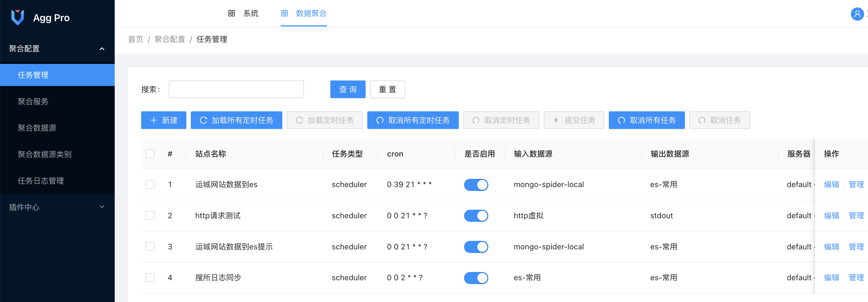Click undo icon on 取消任务
Image resolution: width=868 pixels, height=302 pixels.
(x=702, y=120)
